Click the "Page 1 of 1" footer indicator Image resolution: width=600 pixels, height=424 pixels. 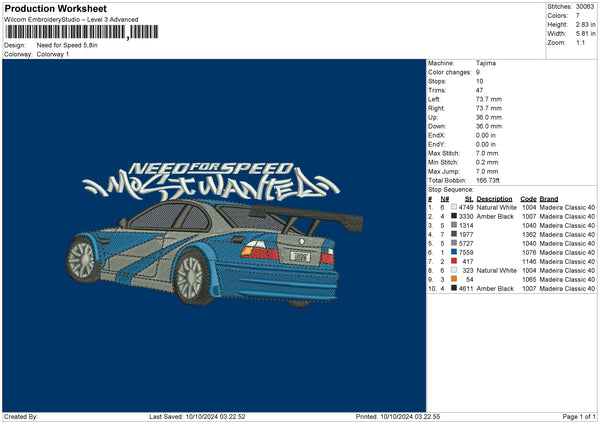point(579,417)
